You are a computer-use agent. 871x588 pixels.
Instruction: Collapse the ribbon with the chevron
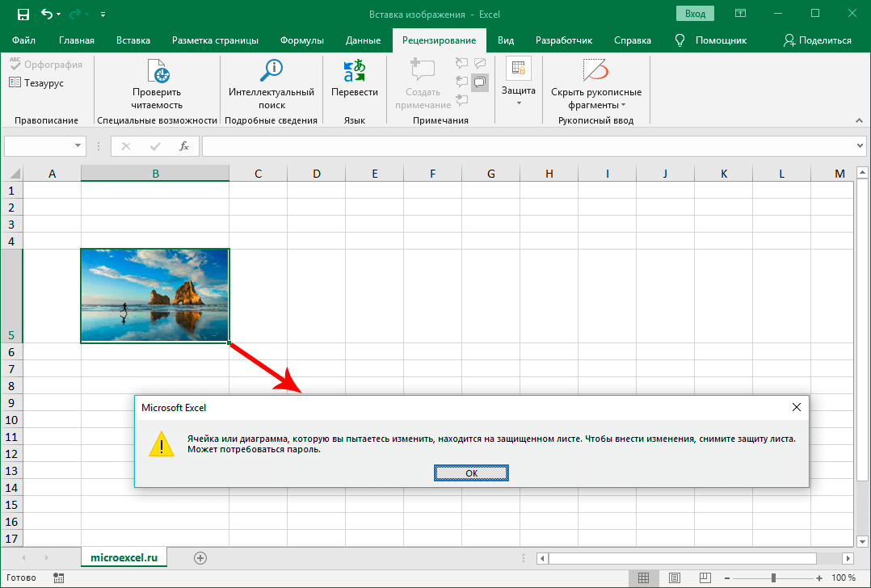point(859,120)
